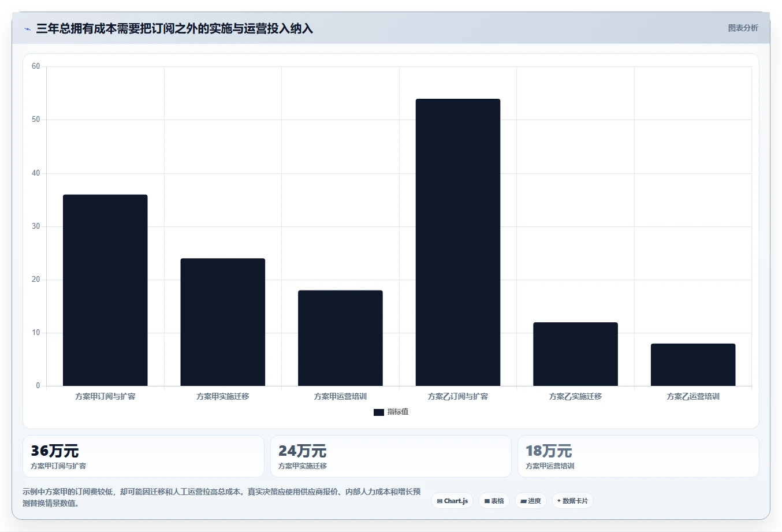Open the 18万元 data card

pyautogui.click(x=638, y=456)
